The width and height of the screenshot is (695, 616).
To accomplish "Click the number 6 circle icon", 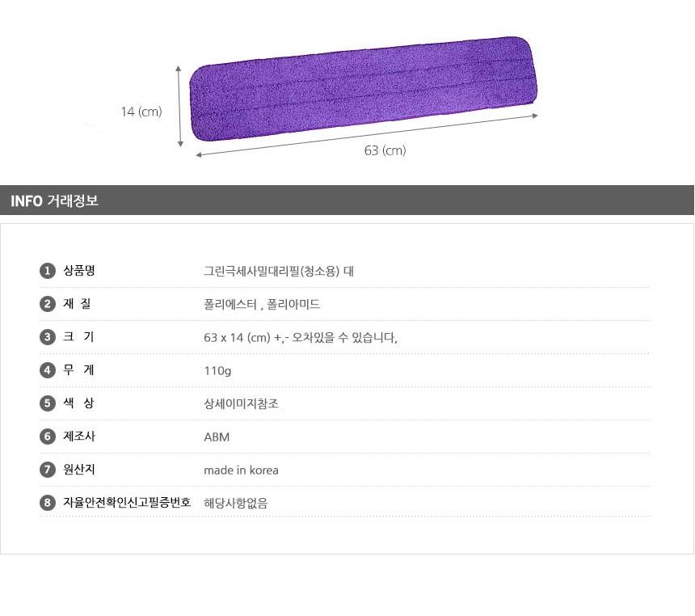I will pos(47,437).
